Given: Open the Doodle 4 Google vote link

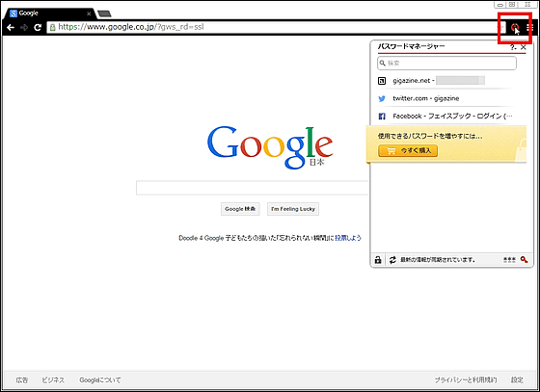Looking at the screenshot, I should pyautogui.click(x=348, y=238).
